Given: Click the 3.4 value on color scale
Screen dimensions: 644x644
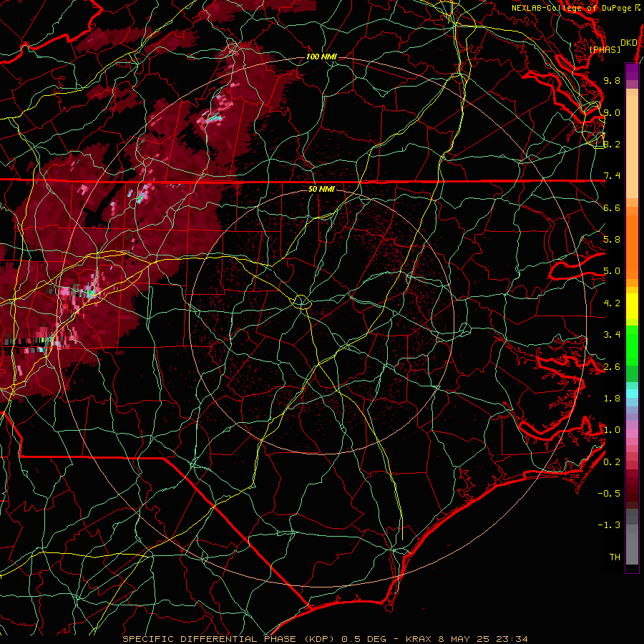Looking at the screenshot, I should (612, 335).
